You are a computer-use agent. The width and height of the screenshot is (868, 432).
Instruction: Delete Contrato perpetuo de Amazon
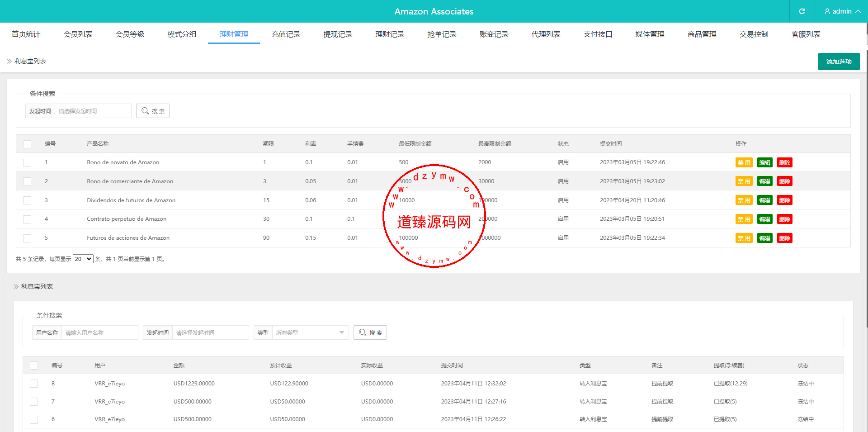[784, 219]
